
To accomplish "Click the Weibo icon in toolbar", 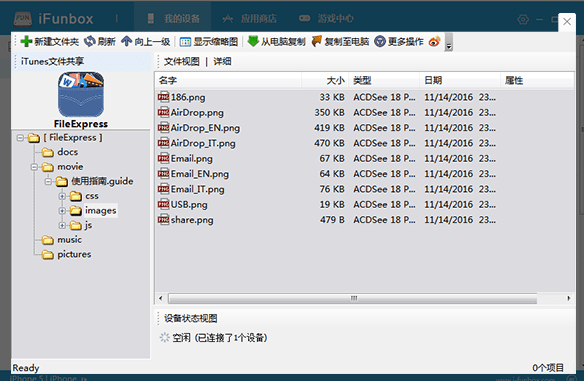I will 434,41.
